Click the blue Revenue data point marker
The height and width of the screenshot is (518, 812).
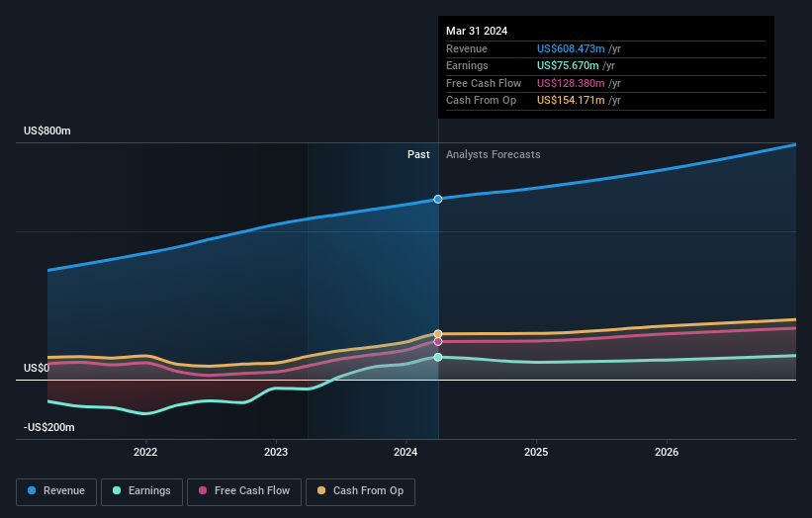click(438, 200)
